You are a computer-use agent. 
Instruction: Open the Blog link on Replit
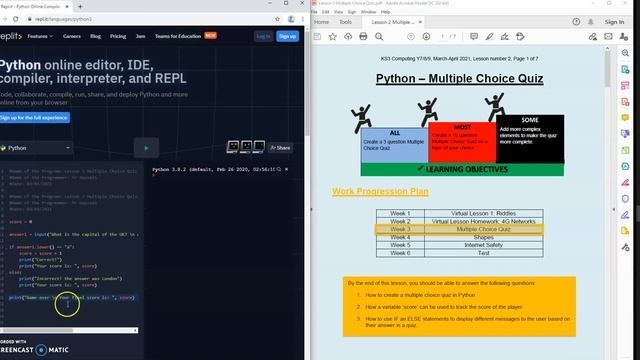(x=95, y=36)
